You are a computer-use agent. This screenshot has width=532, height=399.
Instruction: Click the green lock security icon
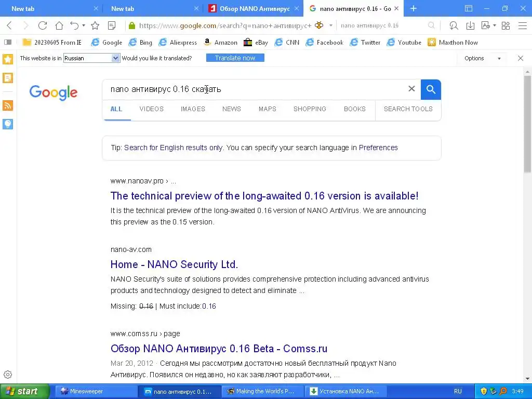pos(132,25)
